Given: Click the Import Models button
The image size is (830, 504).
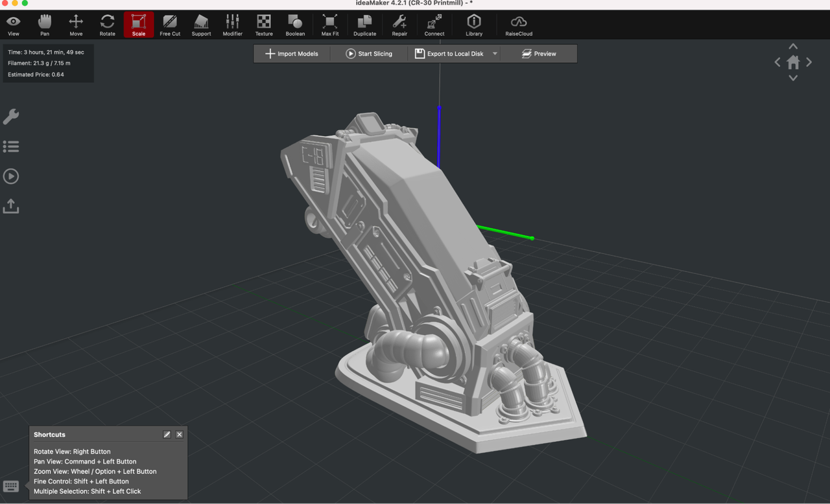Looking at the screenshot, I should click(x=292, y=54).
